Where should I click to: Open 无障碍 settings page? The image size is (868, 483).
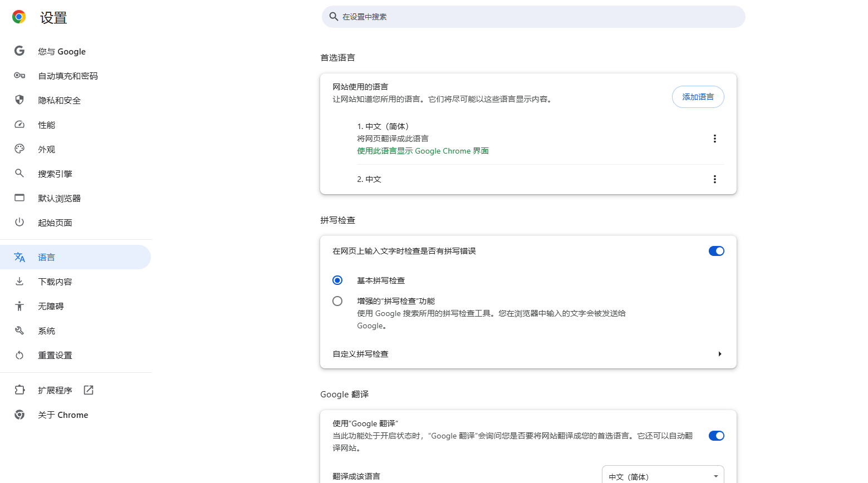click(75, 306)
